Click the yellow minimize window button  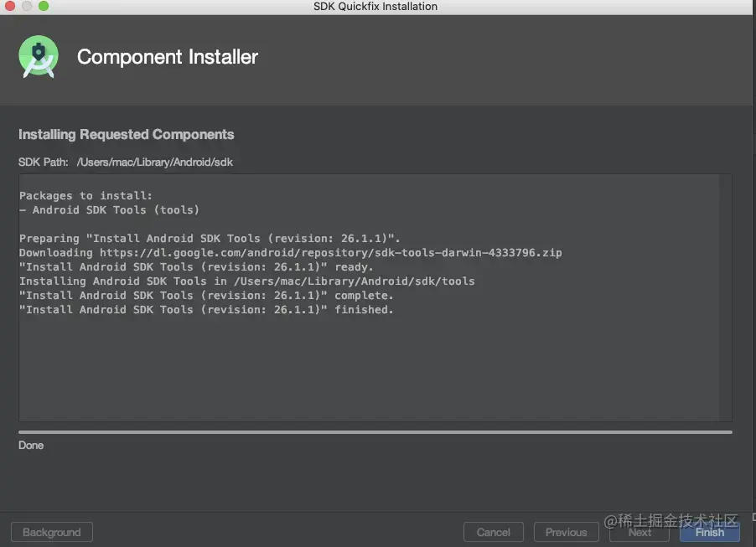[x=27, y=6]
